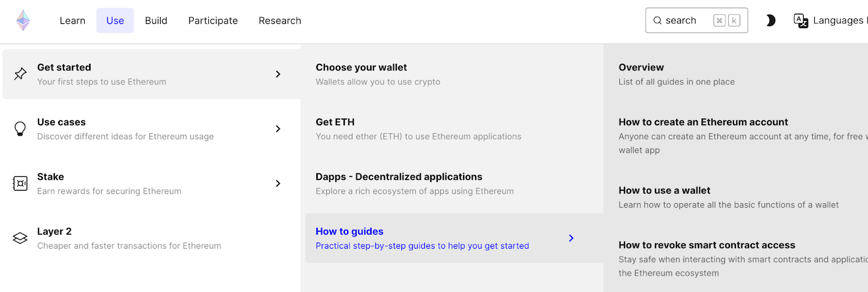The height and width of the screenshot is (292, 868).
Task: Expand the How to guides chevron
Action: (571, 238)
